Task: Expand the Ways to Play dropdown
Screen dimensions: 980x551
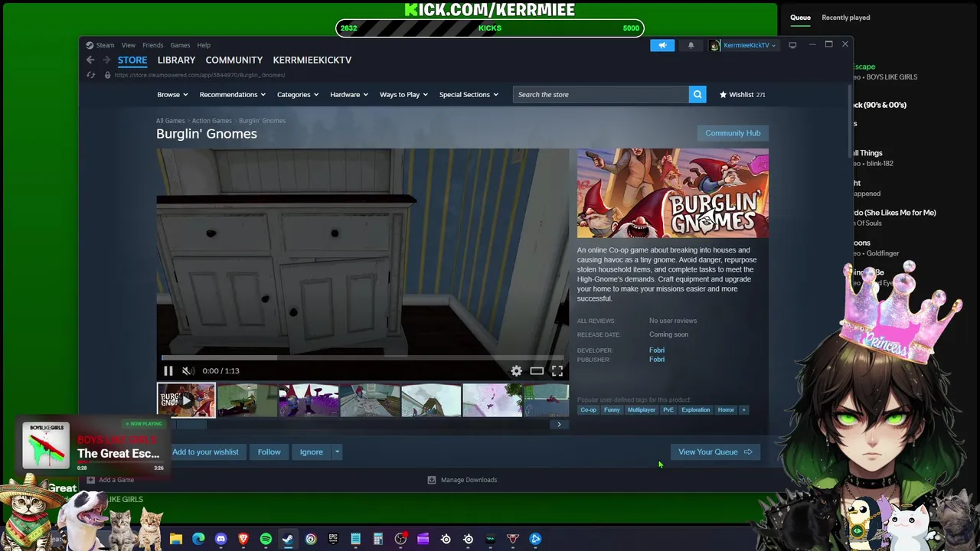Action: (x=404, y=95)
